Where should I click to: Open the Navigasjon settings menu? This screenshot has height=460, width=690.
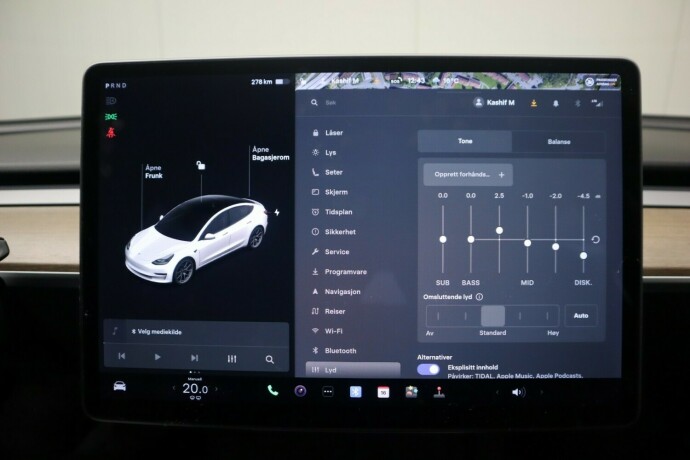[336, 291]
